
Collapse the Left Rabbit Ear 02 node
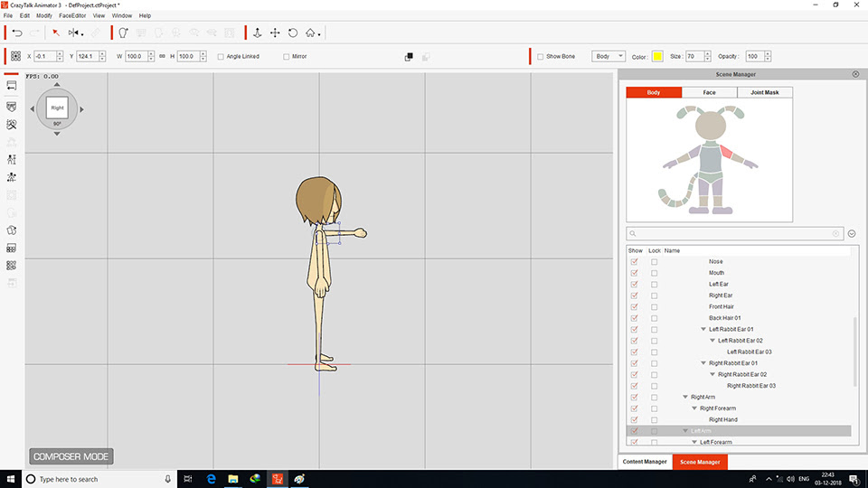[712, 341]
